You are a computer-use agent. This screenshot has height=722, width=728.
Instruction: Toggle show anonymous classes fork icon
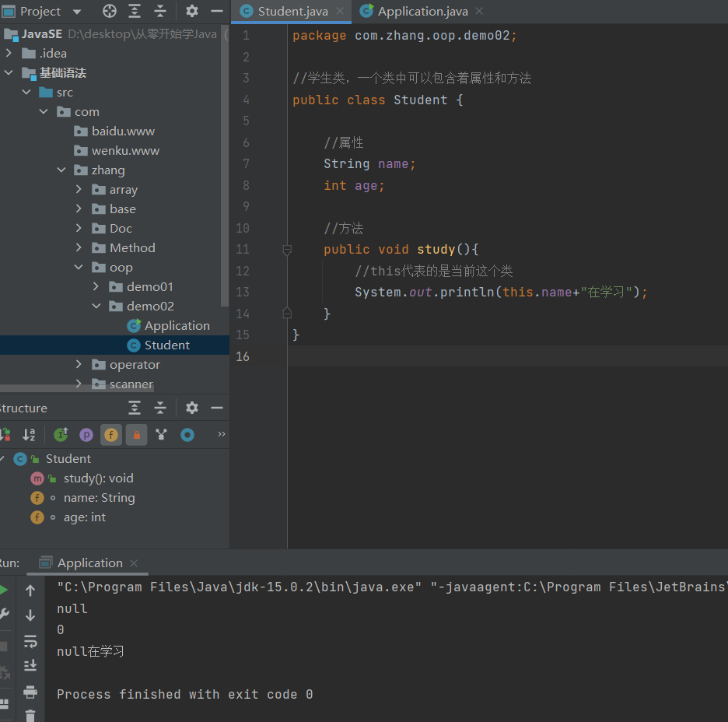161,435
